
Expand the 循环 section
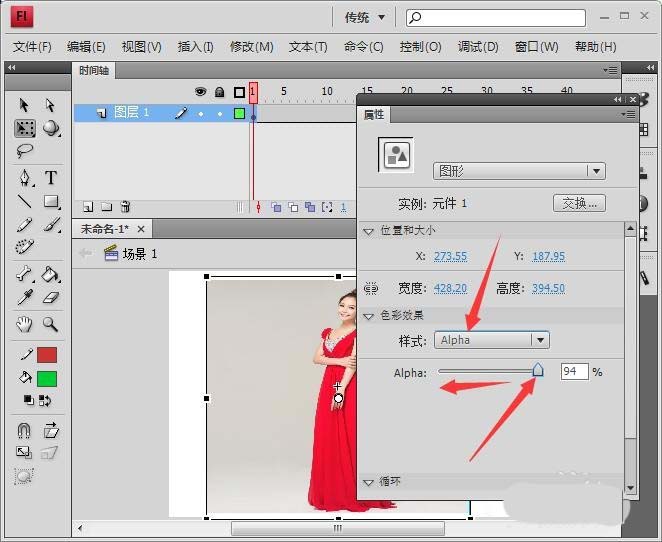(x=369, y=482)
